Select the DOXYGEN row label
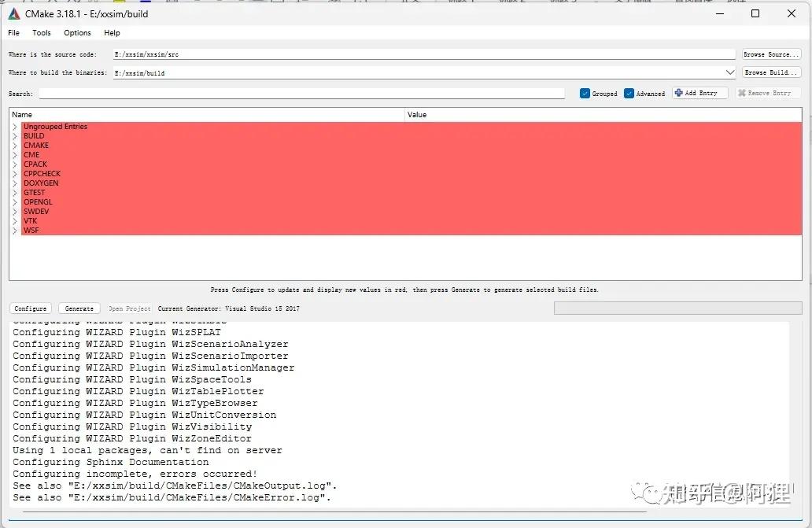Image resolution: width=812 pixels, height=528 pixels. pyautogui.click(x=41, y=183)
